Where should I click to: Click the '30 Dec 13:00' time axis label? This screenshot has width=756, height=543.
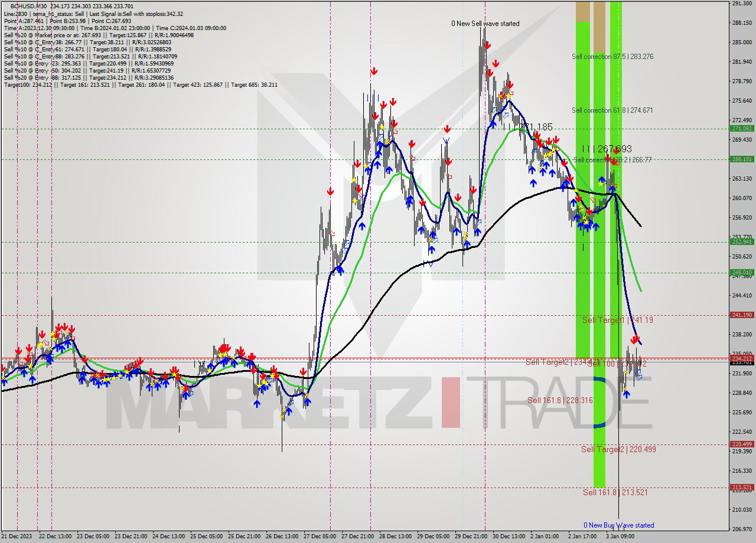pos(509,537)
